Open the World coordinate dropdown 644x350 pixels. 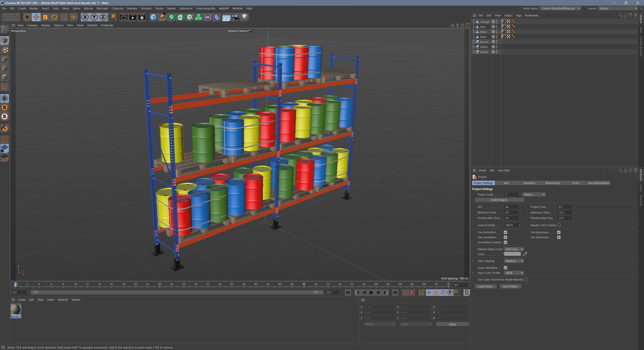pyautogui.click(x=380, y=324)
